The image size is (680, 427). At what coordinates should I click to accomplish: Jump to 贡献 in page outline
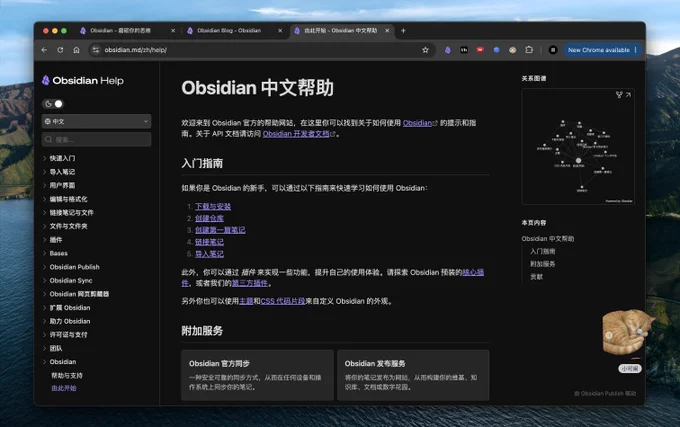point(536,277)
